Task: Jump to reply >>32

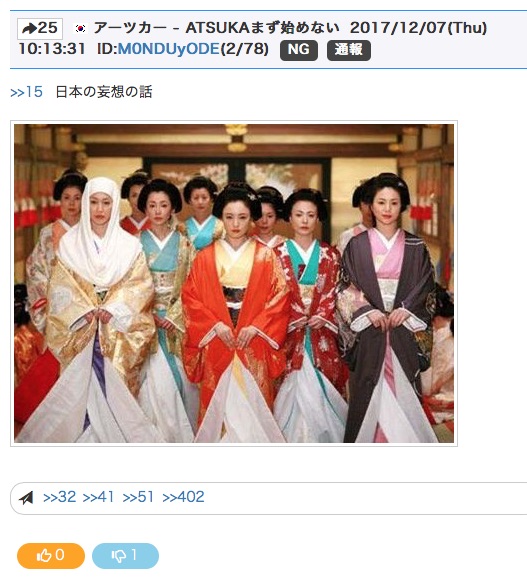Action: click(60, 497)
